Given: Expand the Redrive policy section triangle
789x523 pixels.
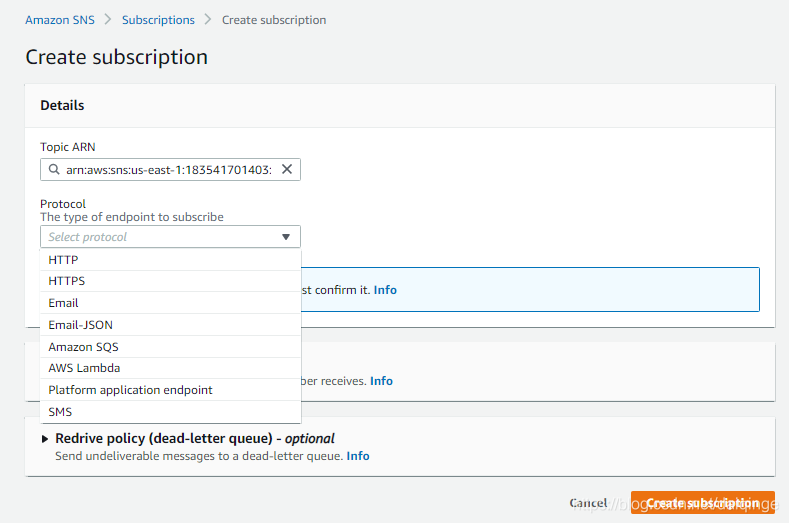Looking at the screenshot, I should point(45,439).
